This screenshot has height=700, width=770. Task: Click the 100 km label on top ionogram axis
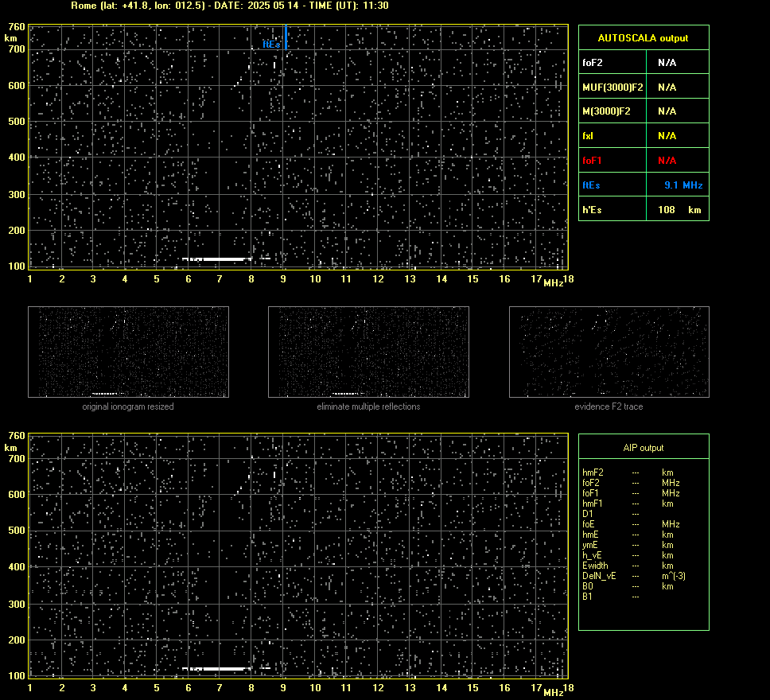[x=17, y=266]
